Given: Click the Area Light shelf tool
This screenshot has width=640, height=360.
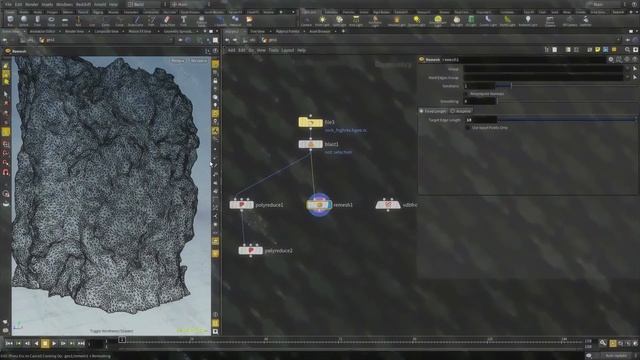Looking at the screenshot, I should [356, 20].
